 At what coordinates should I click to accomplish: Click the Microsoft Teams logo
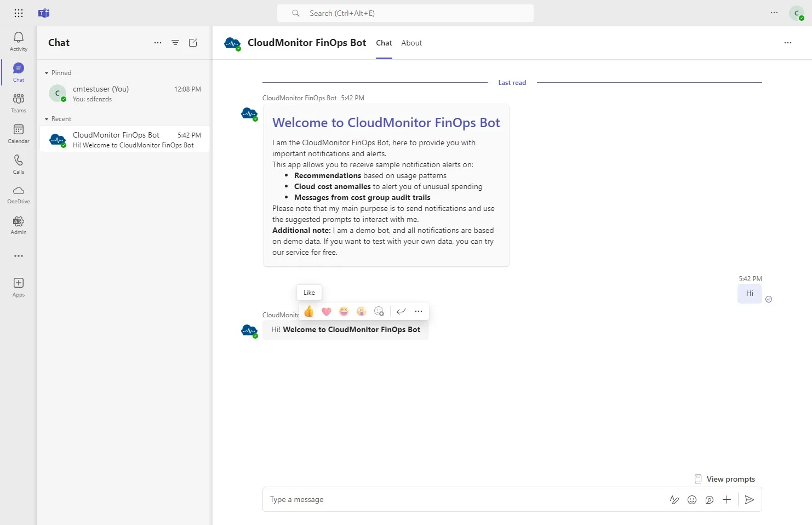[44, 13]
